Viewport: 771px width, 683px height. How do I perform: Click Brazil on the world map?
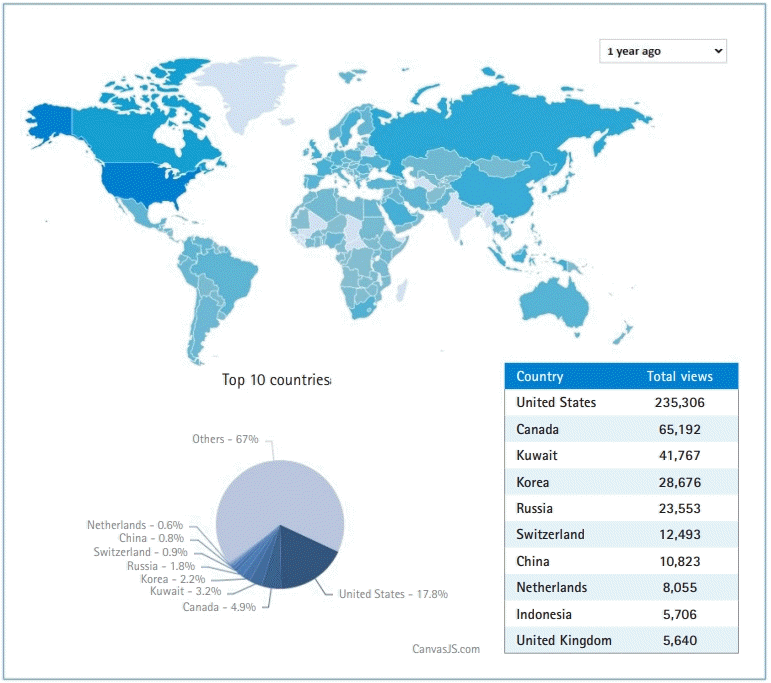(x=224, y=273)
